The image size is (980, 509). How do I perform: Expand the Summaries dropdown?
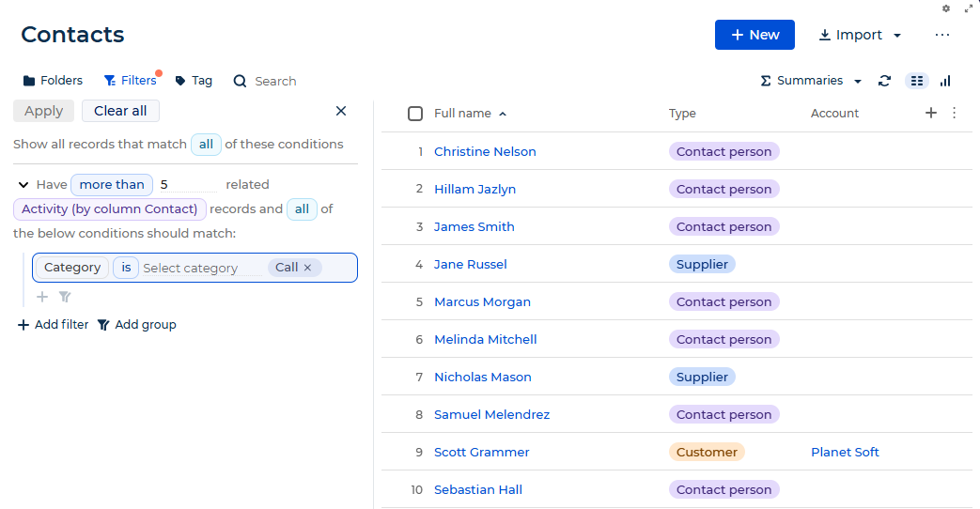811,81
